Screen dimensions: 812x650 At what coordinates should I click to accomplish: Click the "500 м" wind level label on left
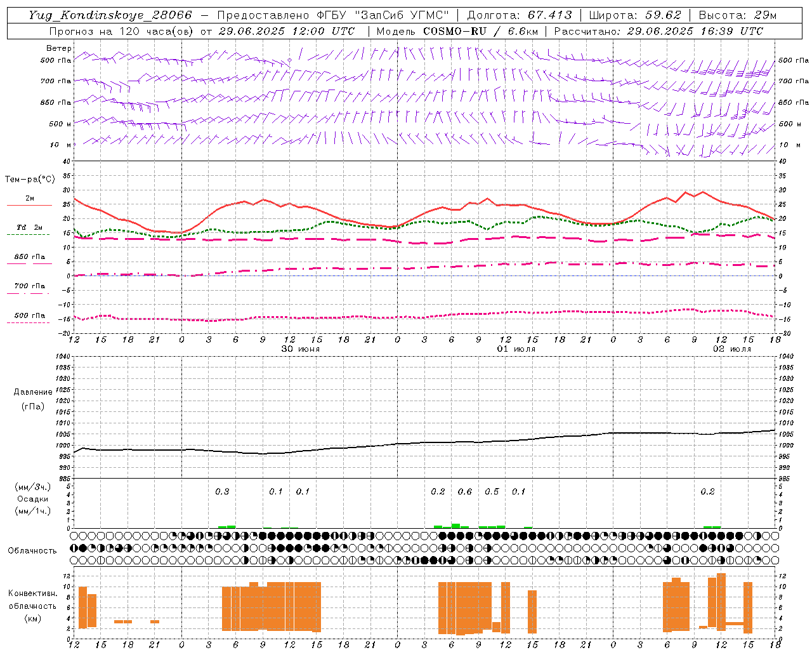tap(60, 124)
